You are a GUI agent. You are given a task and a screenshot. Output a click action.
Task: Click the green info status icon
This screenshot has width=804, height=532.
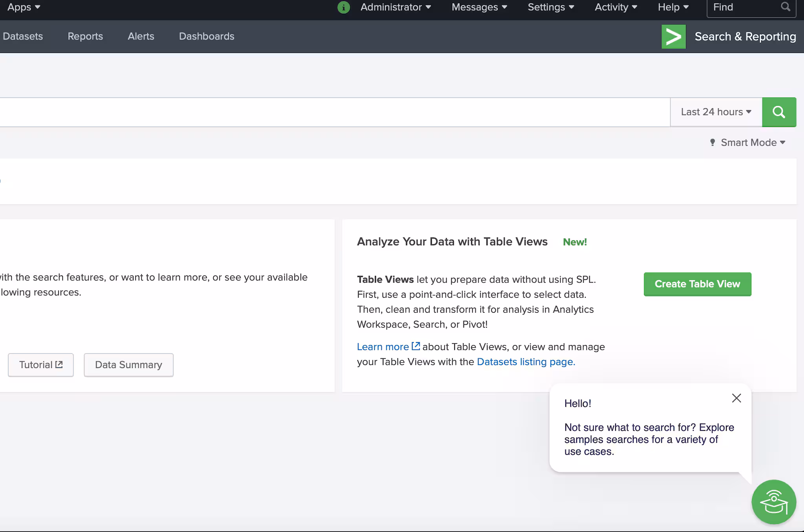[344, 7]
